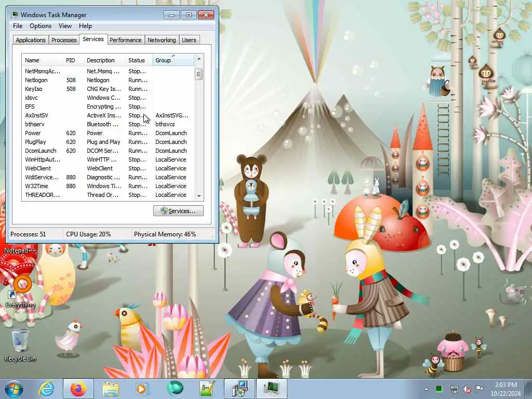Switch to the Users tab
The image size is (532, 399).
point(189,40)
